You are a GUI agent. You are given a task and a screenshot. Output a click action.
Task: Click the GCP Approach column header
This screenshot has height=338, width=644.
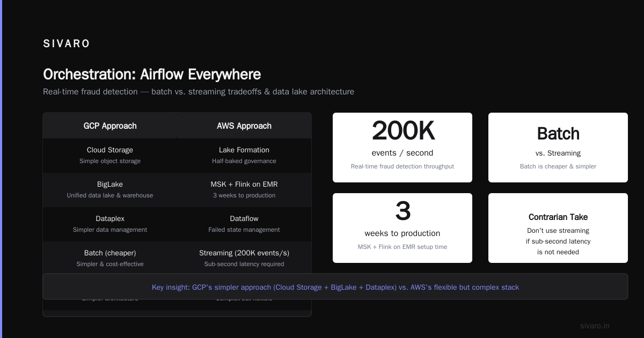pos(110,126)
